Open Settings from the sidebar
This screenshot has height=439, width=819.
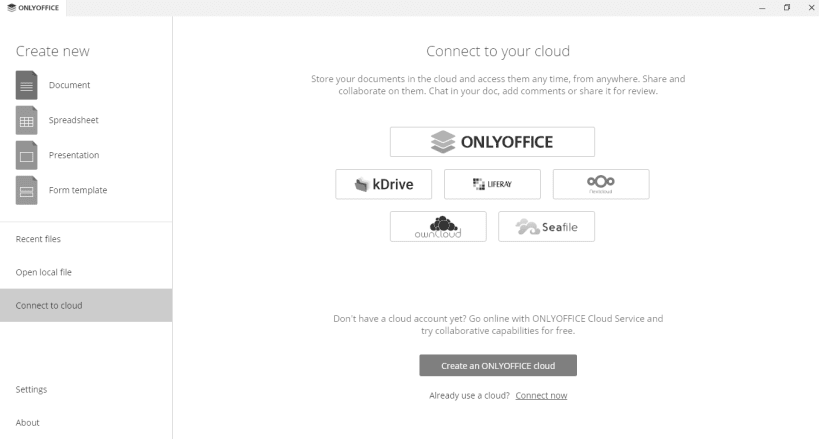(86, 389)
